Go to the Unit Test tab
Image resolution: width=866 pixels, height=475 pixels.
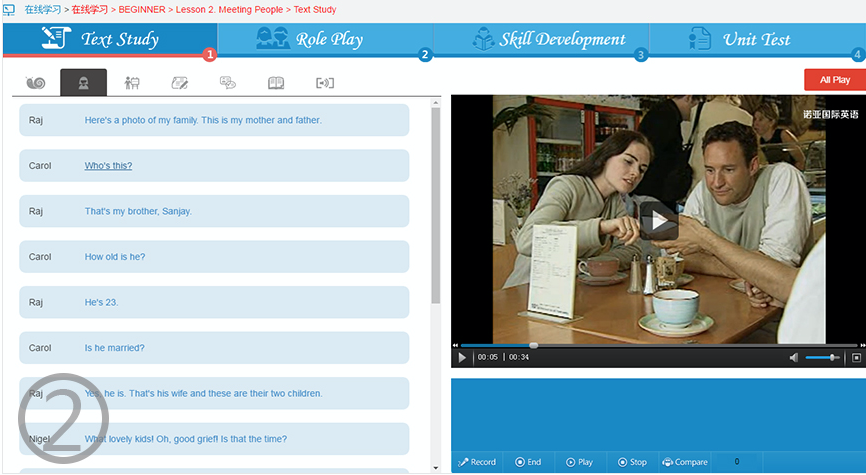click(x=742, y=40)
